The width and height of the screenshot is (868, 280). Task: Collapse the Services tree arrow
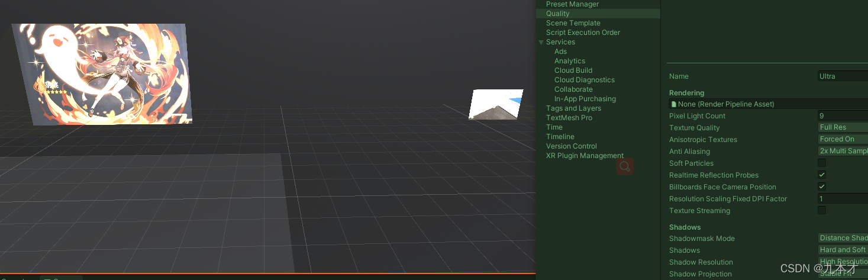541,42
